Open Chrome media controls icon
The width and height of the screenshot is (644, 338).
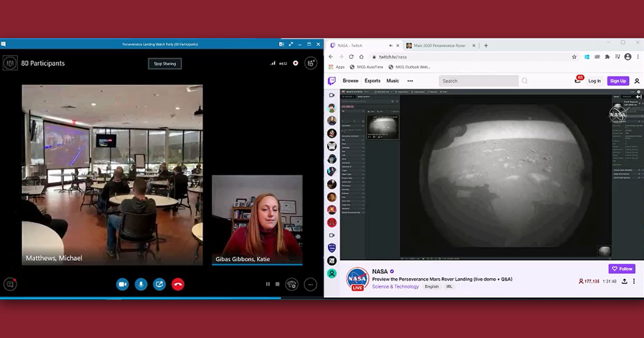coord(617,56)
